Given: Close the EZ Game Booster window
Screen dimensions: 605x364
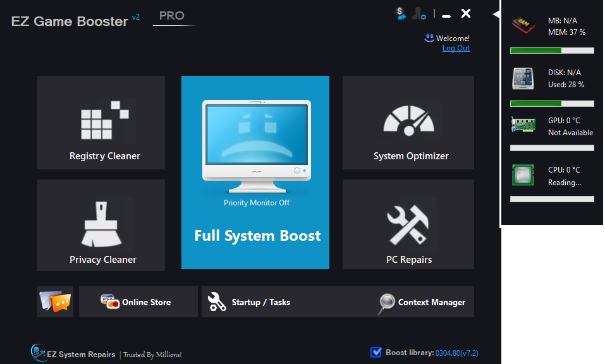Looking at the screenshot, I should 466,13.
